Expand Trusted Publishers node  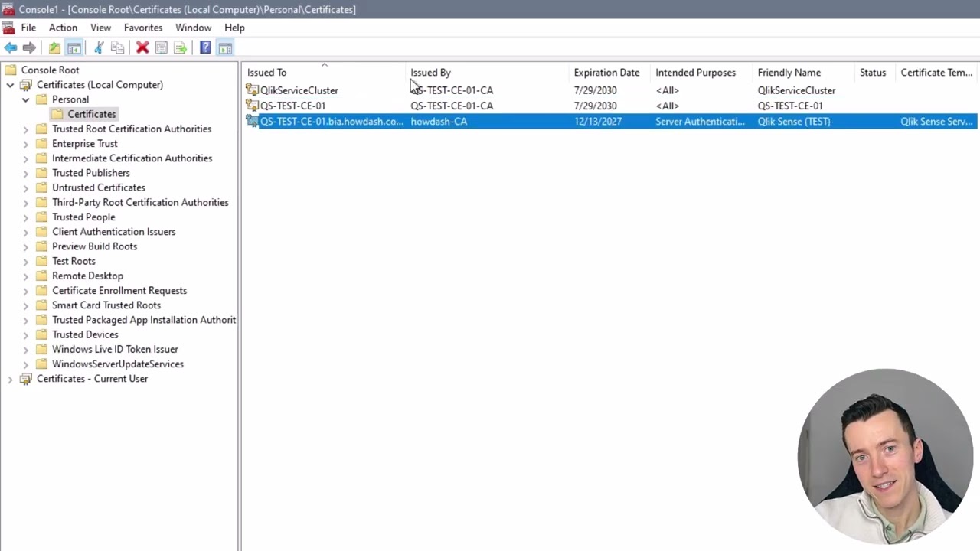click(x=25, y=173)
